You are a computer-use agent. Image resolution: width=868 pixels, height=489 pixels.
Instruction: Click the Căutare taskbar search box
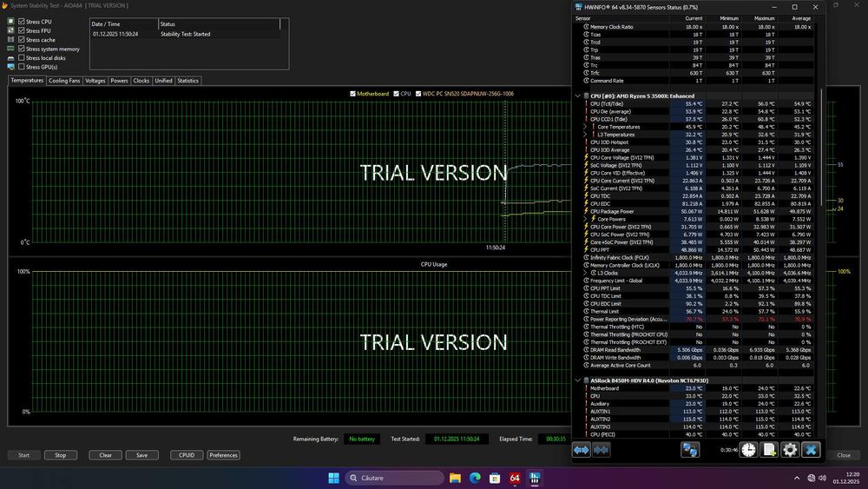(394, 478)
